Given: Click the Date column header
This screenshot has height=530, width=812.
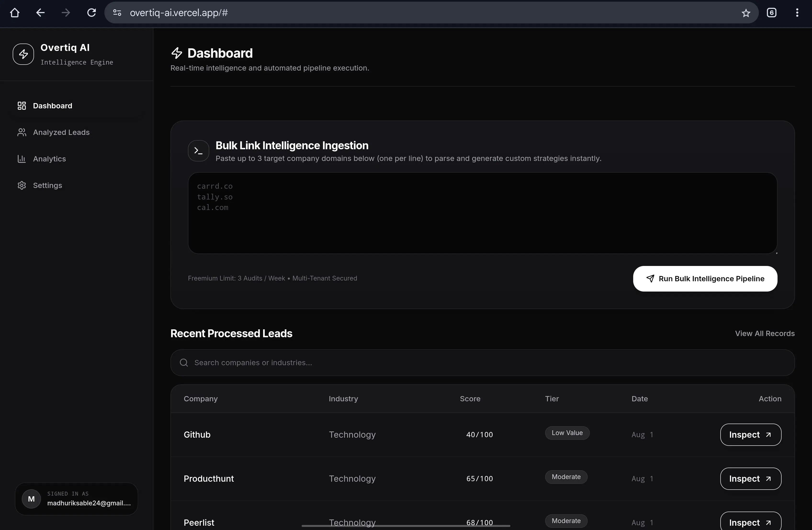Looking at the screenshot, I should (639, 399).
